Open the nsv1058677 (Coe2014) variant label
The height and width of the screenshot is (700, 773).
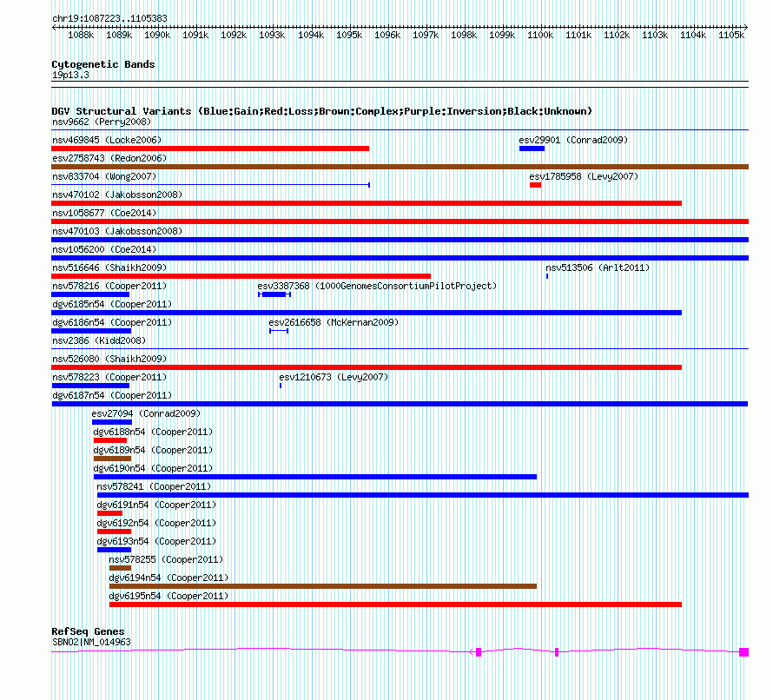tap(104, 213)
